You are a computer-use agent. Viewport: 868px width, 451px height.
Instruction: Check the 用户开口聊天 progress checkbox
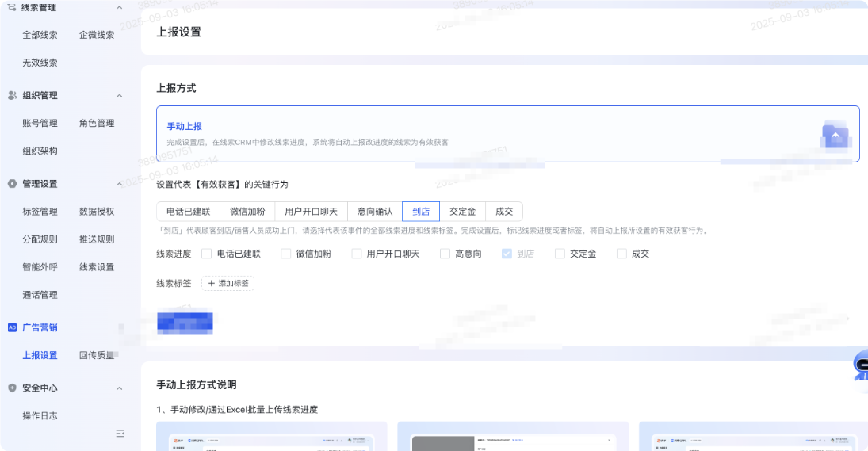(x=357, y=254)
